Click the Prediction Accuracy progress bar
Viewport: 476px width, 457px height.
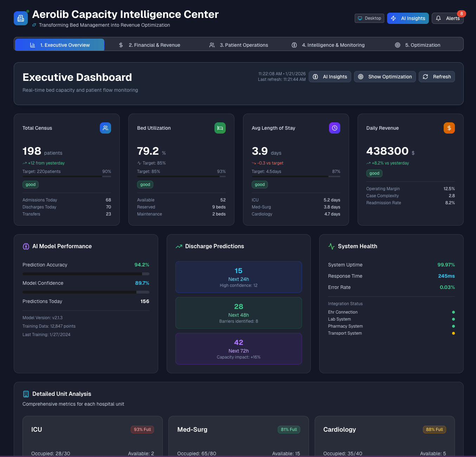click(x=86, y=273)
